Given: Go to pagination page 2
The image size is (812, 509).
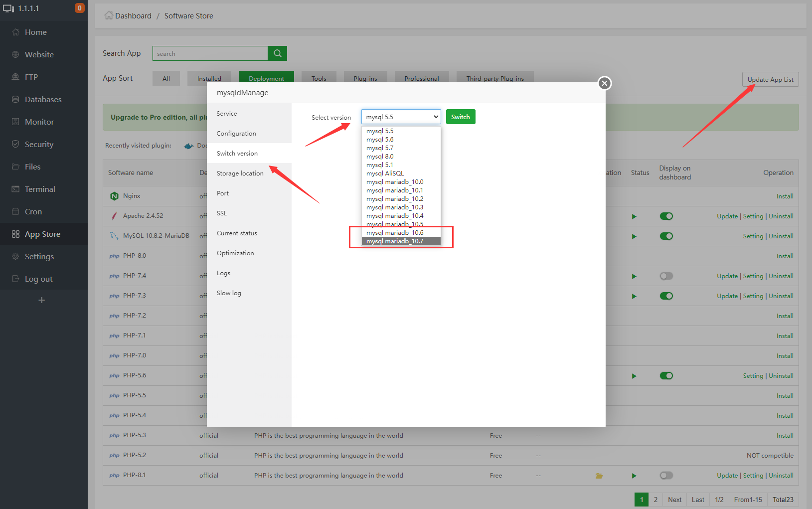Looking at the screenshot, I should click(655, 500).
